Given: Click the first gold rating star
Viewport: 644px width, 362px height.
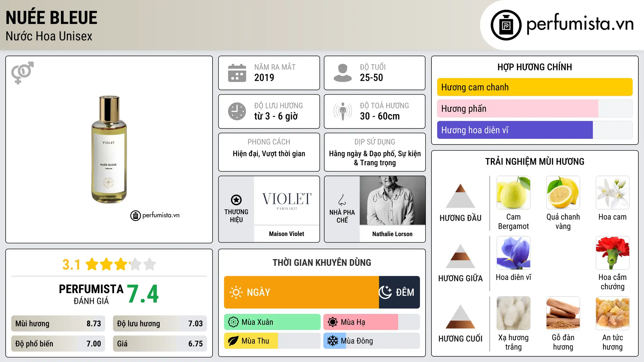Looking at the screenshot, I should click(x=92, y=264).
